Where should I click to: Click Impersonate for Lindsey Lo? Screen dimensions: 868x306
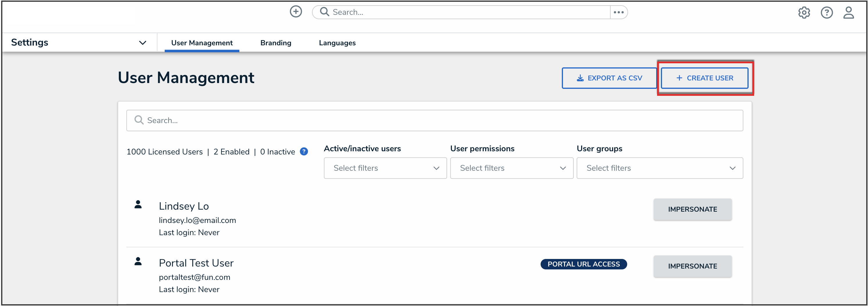pos(693,209)
